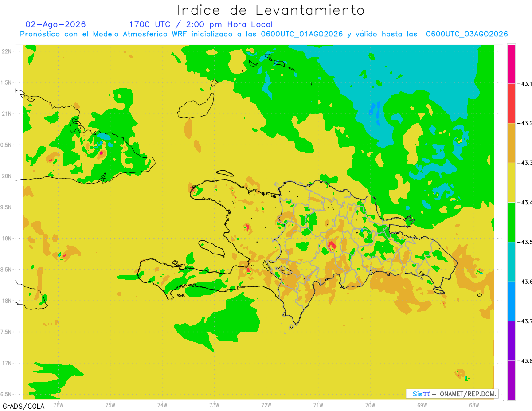Choose the purple swatch at the scale bottom

pyautogui.click(x=511, y=380)
